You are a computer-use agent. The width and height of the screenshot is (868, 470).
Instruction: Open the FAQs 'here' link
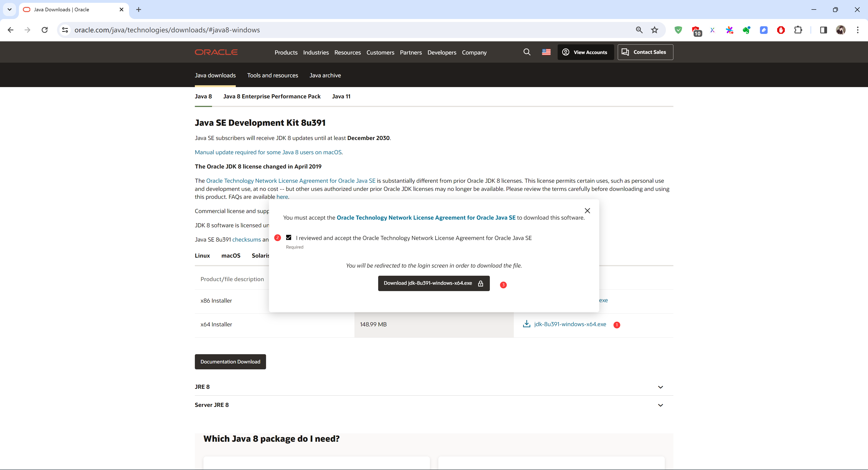pos(282,197)
